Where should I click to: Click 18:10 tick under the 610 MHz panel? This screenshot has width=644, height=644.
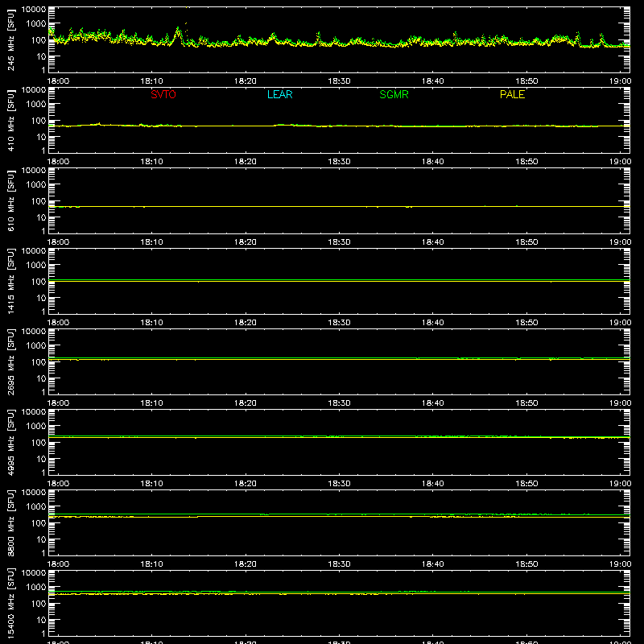coord(151,242)
